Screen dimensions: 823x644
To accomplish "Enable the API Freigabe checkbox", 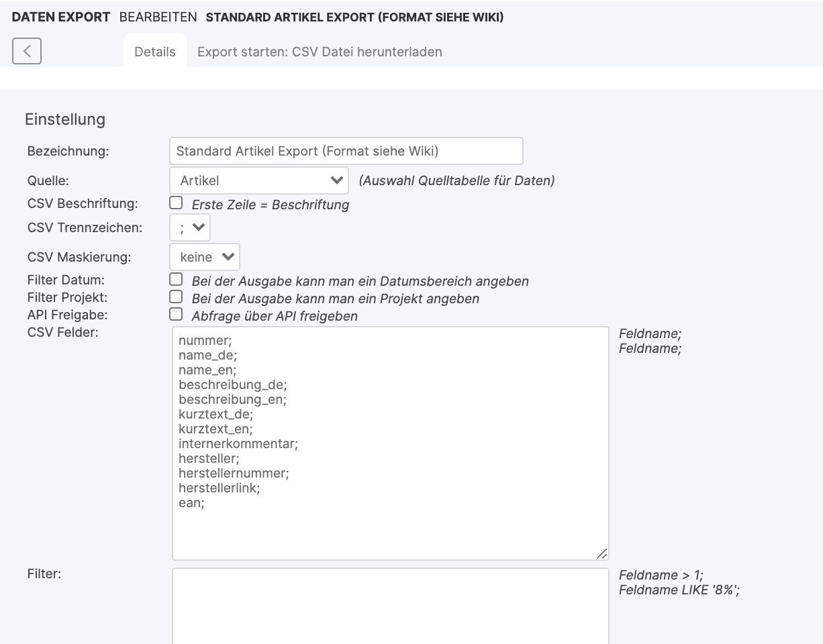I will [x=176, y=314].
